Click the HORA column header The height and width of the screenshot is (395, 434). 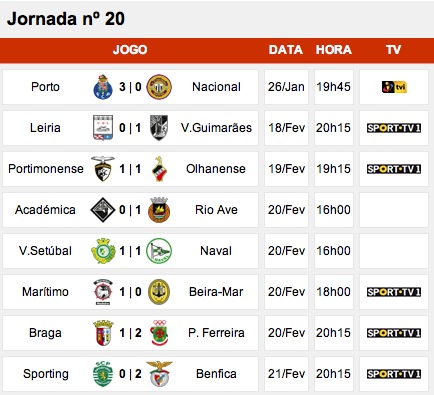point(334,50)
